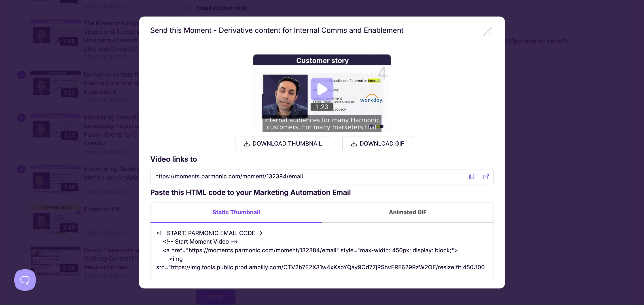
Task: Click the moment URL input field
Action: click(322, 176)
